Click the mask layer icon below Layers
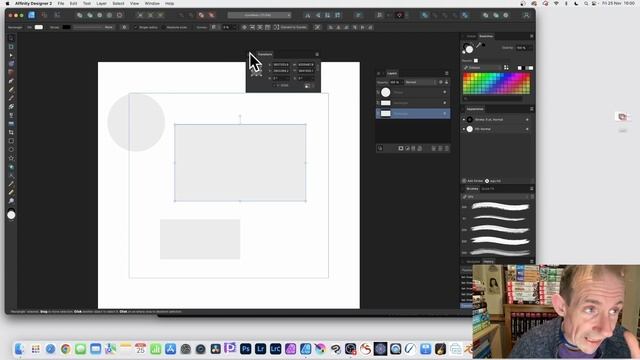Screen dimensions: 640x360 [x=401, y=149]
